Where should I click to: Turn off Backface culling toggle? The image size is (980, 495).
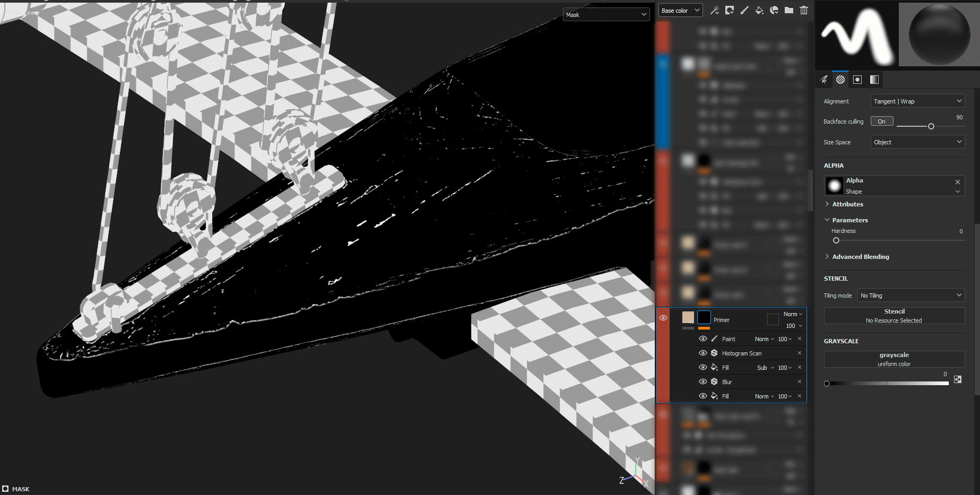pos(882,121)
